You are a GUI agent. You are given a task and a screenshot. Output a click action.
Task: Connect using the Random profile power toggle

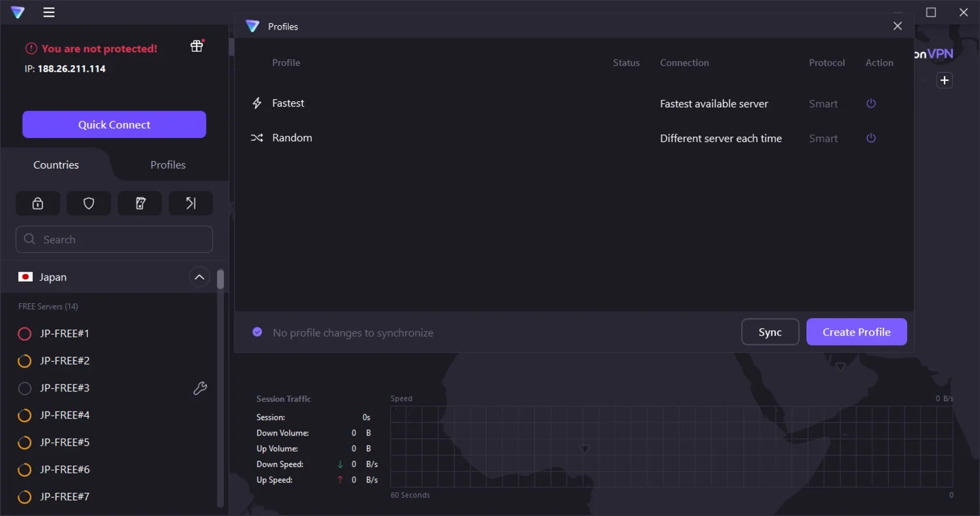point(871,138)
